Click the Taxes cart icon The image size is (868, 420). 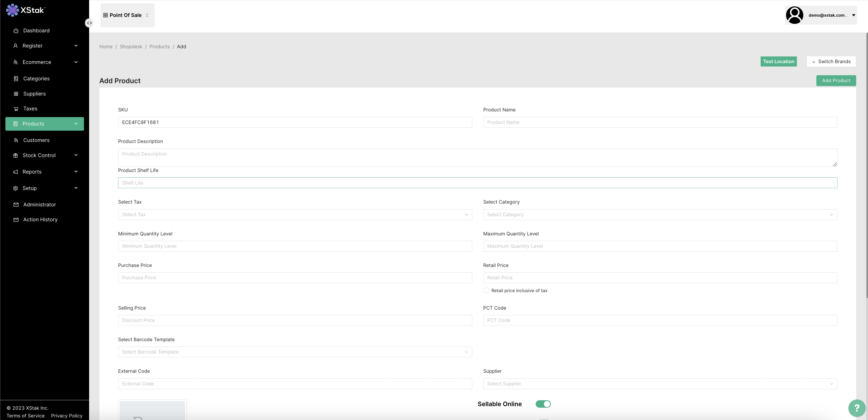pyautogui.click(x=16, y=109)
